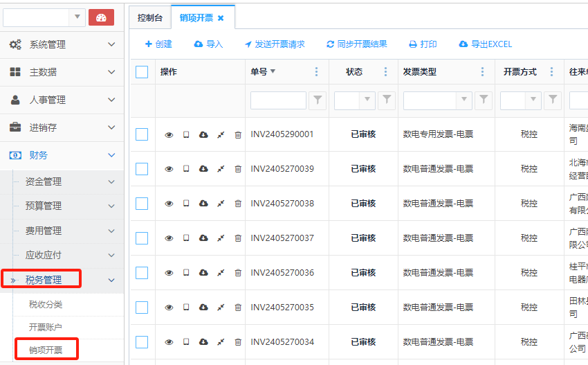Delete invoice INV2405270039 with the trash icon

tap(238, 169)
